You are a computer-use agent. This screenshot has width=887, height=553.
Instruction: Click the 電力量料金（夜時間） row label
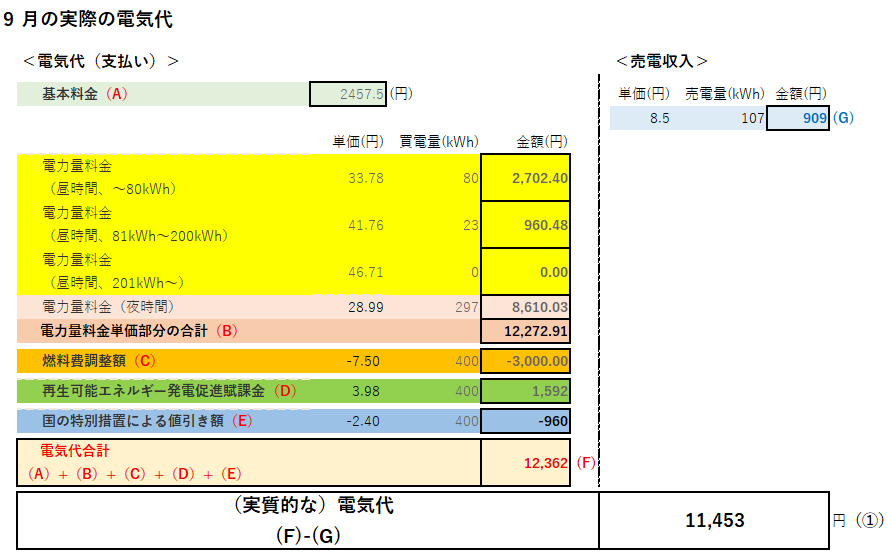(108, 307)
